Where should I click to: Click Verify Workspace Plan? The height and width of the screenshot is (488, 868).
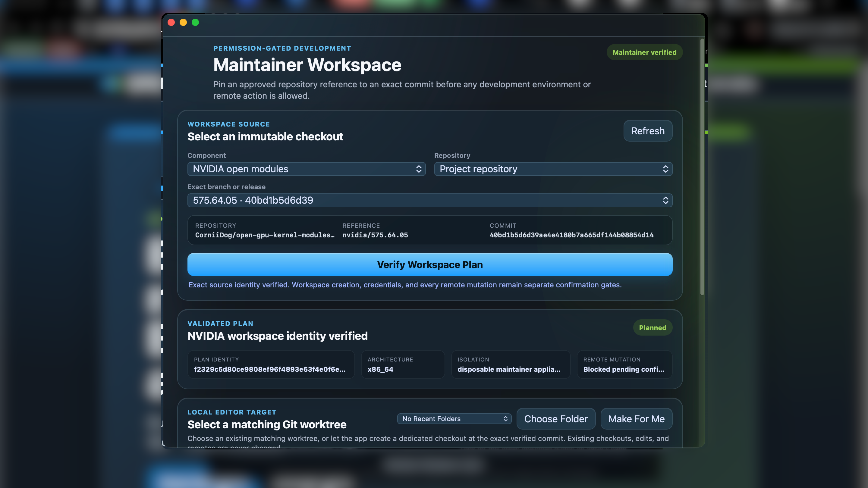pos(430,265)
